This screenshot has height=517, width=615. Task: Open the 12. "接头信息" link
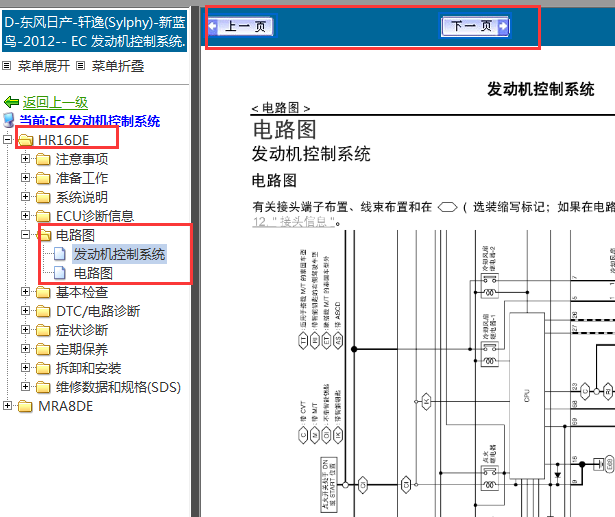click(293, 222)
